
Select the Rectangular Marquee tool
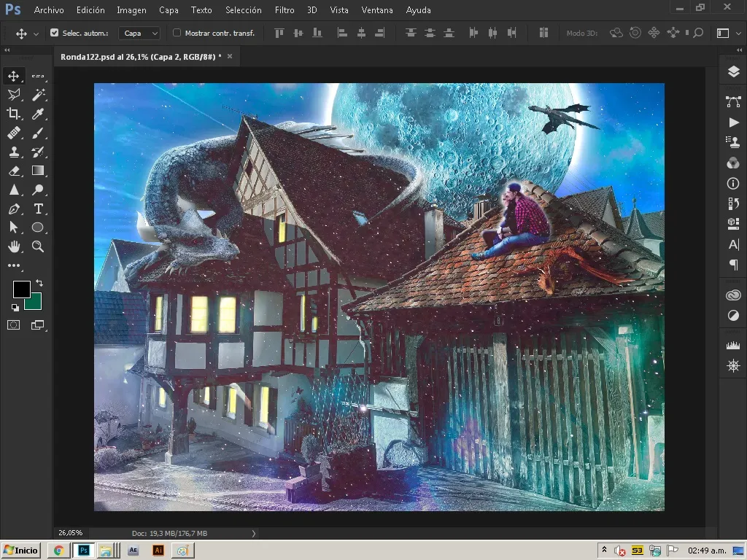[x=38, y=76]
